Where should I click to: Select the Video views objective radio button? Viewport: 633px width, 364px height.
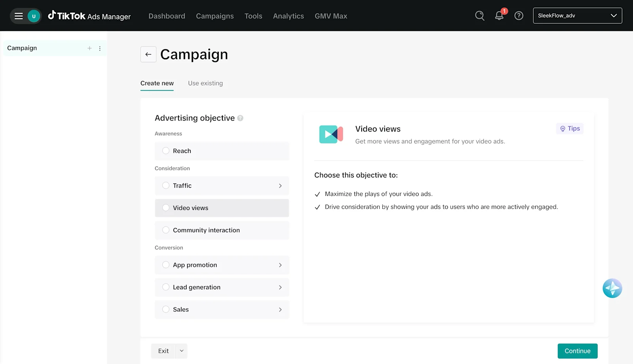tap(165, 207)
